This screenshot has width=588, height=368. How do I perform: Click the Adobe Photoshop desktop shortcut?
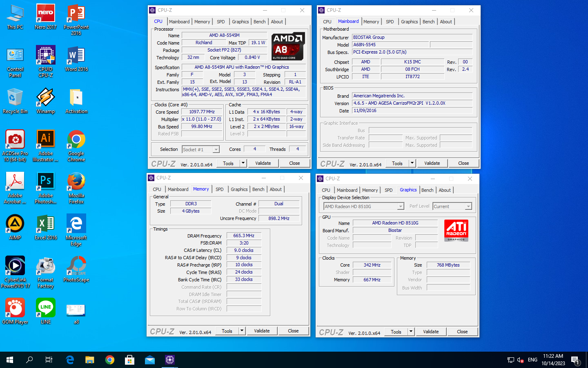pos(46,188)
